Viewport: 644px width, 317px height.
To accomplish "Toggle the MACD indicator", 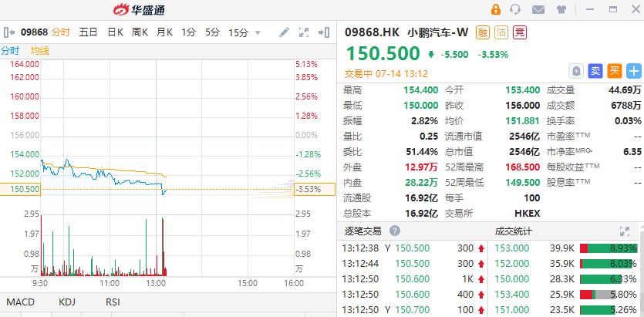I will [22, 302].
